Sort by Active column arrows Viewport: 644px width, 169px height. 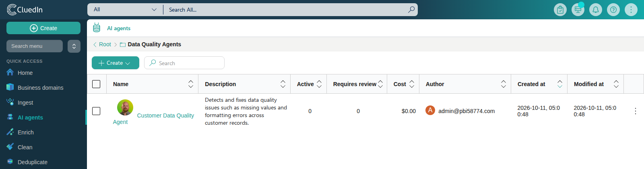[x=319, y=84]
